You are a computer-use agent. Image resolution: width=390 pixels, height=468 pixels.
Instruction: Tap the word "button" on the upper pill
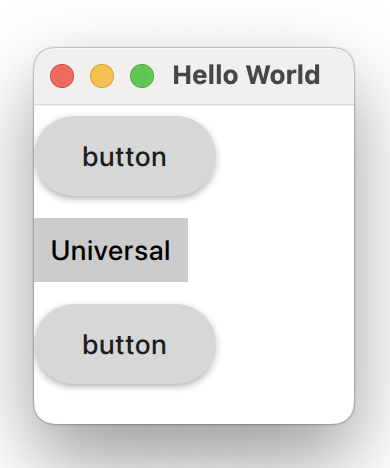124,157
